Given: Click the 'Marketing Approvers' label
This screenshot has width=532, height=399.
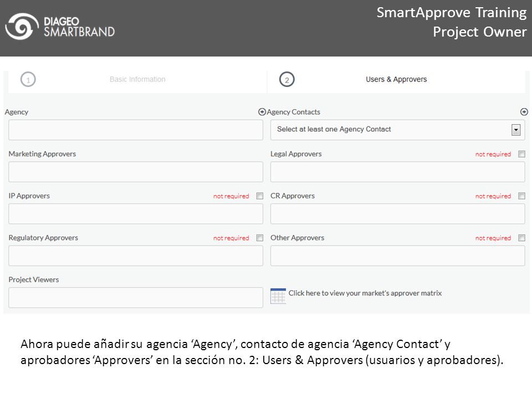Looking at the screenshot, I should click(x=42, y=154).
